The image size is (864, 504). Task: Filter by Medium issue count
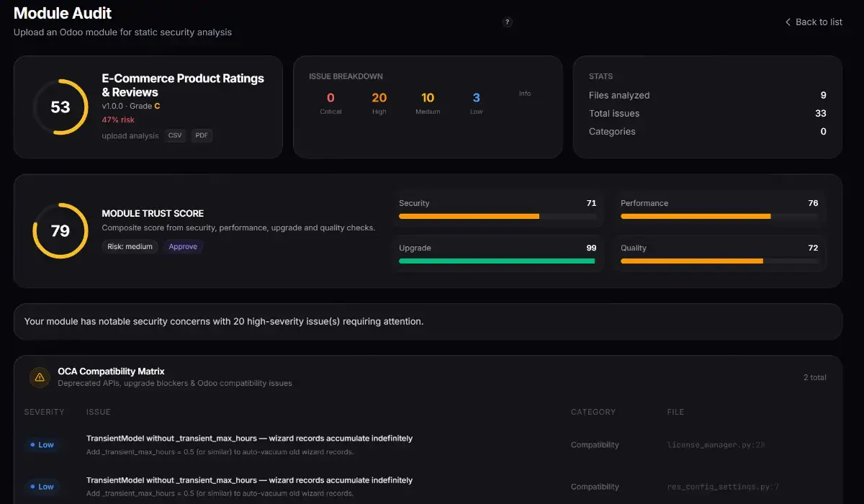(428, 102)
